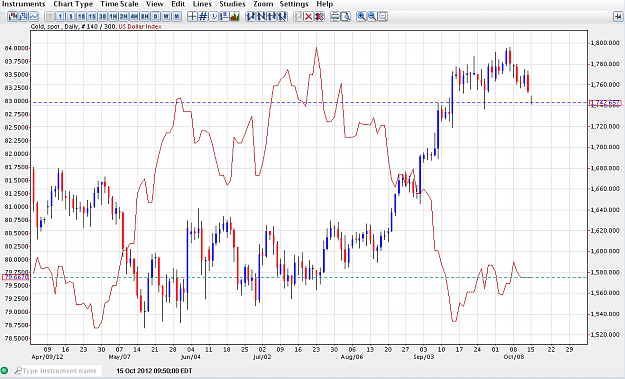Click the US Dollar Index legend text
Viewport: 625px width, 379px height.
point(140,27)
